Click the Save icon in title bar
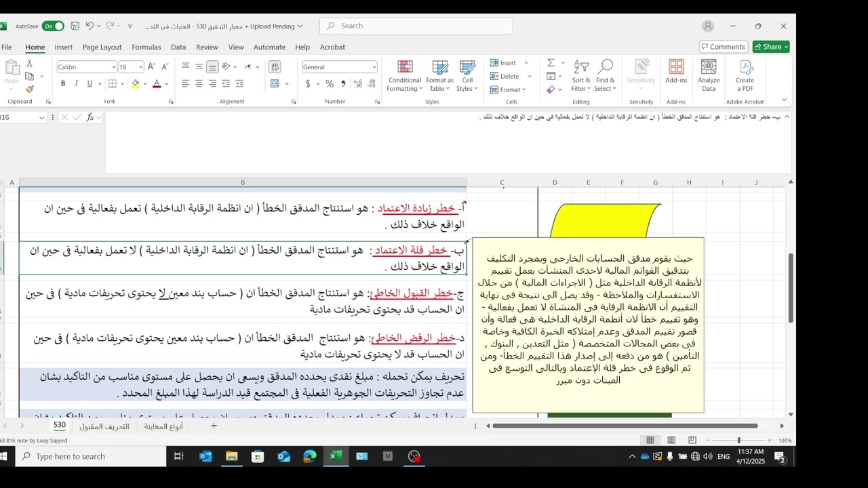This screenshot has height=488, width=868. pos(75,26)
